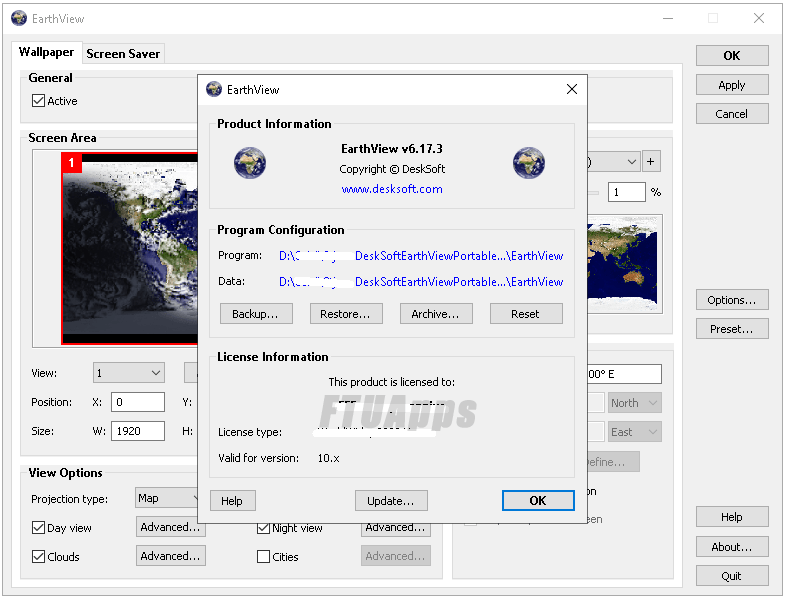Viewport: 785px width, 598px height.
Task: Toggle the Active wallpaper checkbox
Action: (39, 101)
